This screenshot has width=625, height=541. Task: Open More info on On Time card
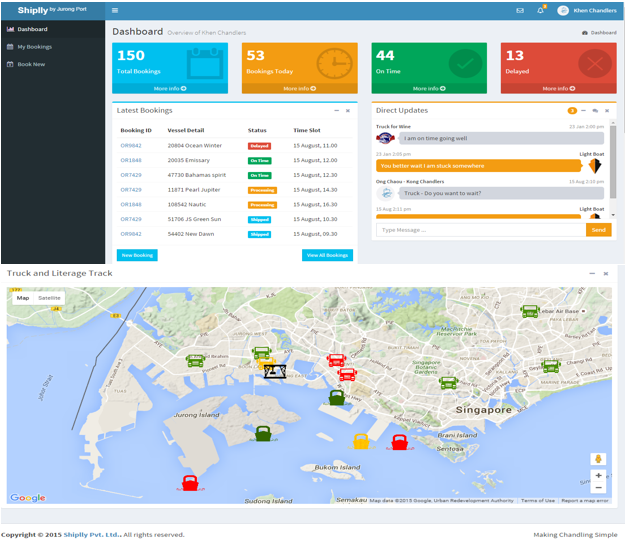[x=429, y=89]
